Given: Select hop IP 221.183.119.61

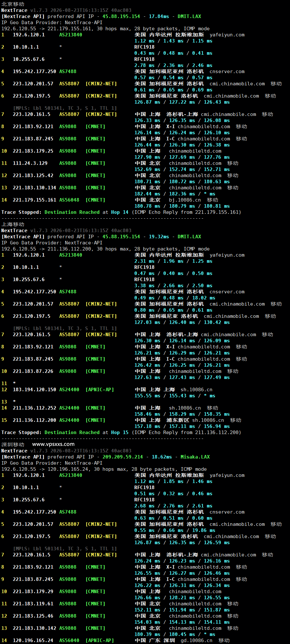Looking at the screenshot, I should [x=33, y=604].
